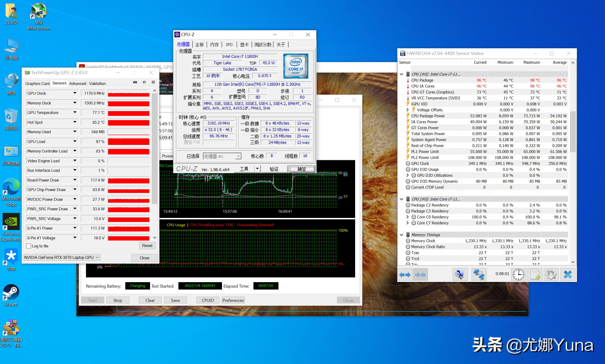The width and height of the screenshot is (605, 364).
Task: Expand Core C7 Residency row
Action: tap(407, 223)
